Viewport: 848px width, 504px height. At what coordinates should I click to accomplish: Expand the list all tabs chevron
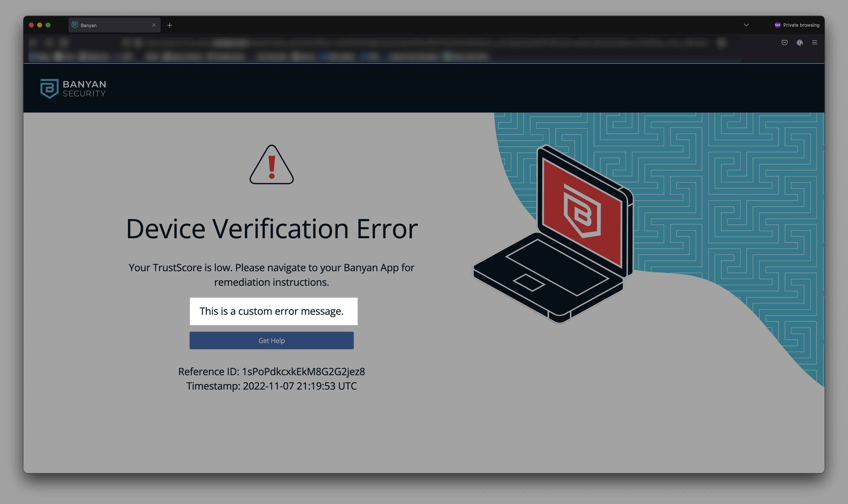(x=746, y=25)
